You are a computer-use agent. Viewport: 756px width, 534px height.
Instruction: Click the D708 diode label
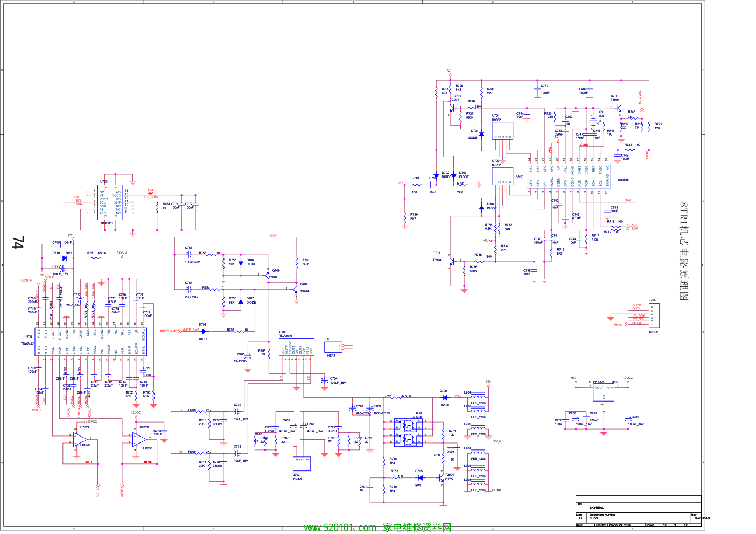[202, 325]
